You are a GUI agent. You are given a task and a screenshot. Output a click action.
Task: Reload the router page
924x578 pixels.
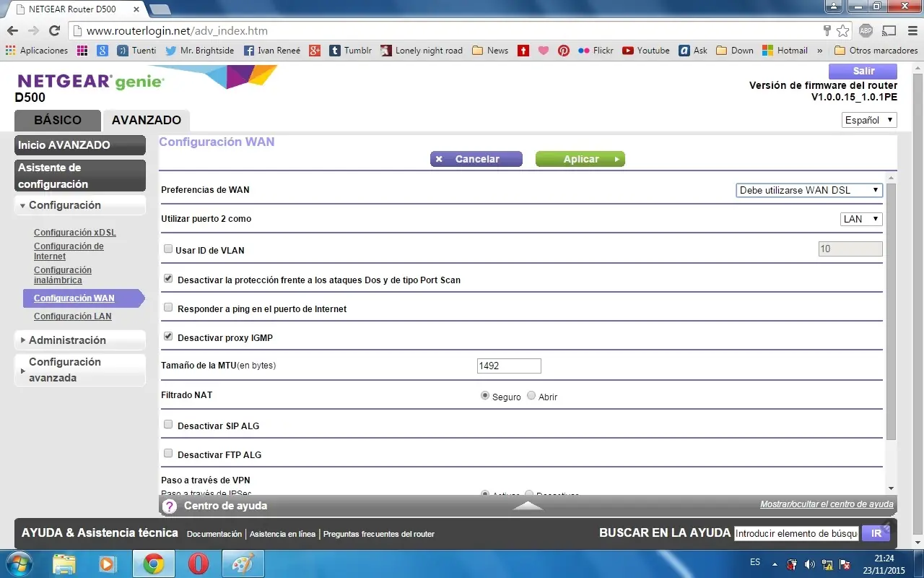pos(54,31)
